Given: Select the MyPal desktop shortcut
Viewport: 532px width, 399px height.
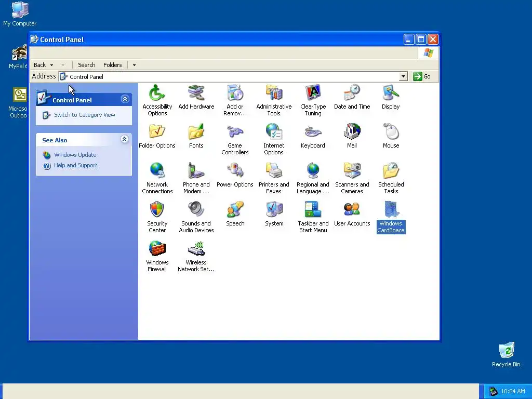Looking at the screenshot, I should 19,57.
